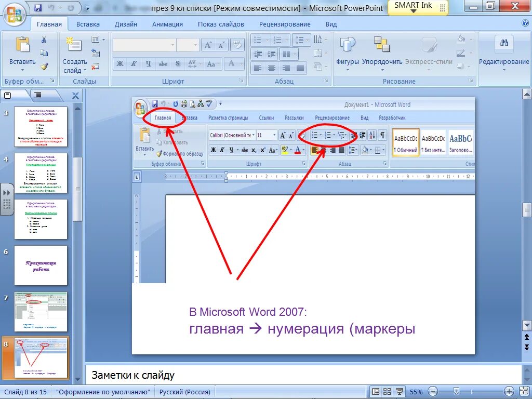This screenshot has width=532, height=399.
Task: Click the Clear Formatting eraser icon
Action: 237,45
